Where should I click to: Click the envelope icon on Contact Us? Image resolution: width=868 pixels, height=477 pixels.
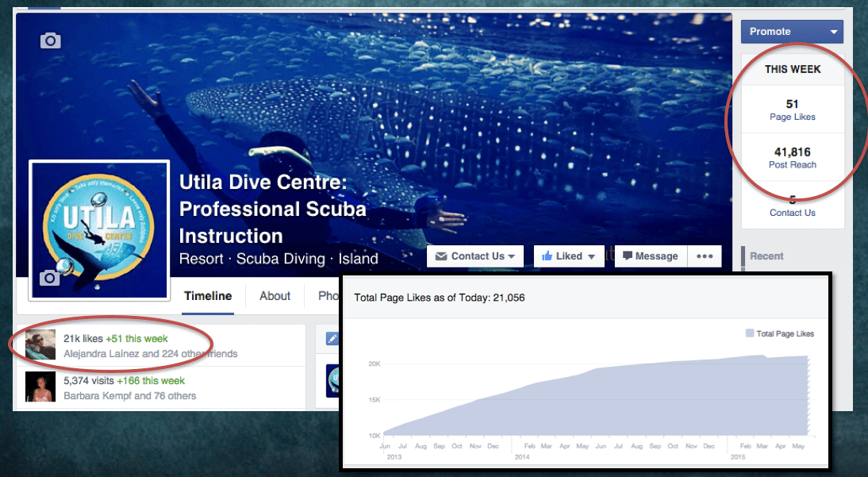click(441, 256)
